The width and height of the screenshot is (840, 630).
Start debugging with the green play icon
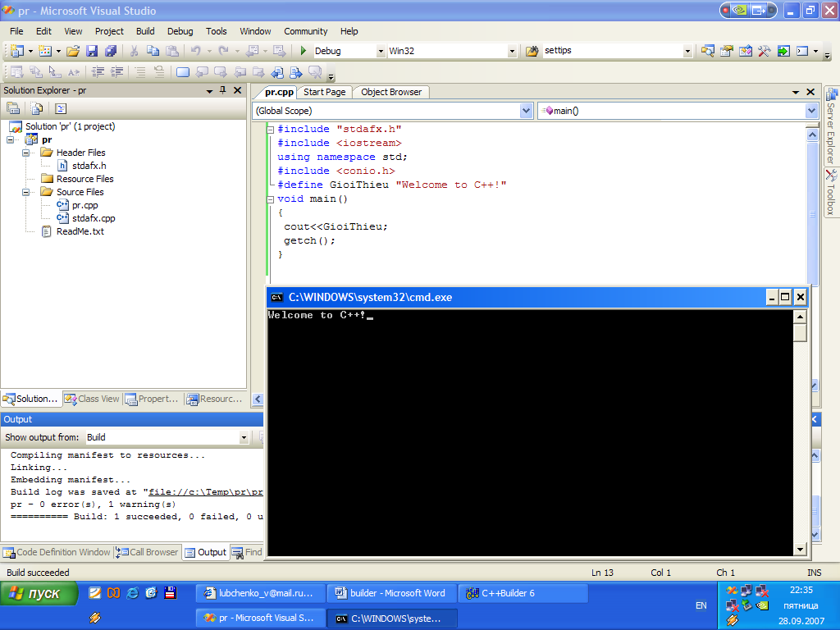click(x=304, y=51)
